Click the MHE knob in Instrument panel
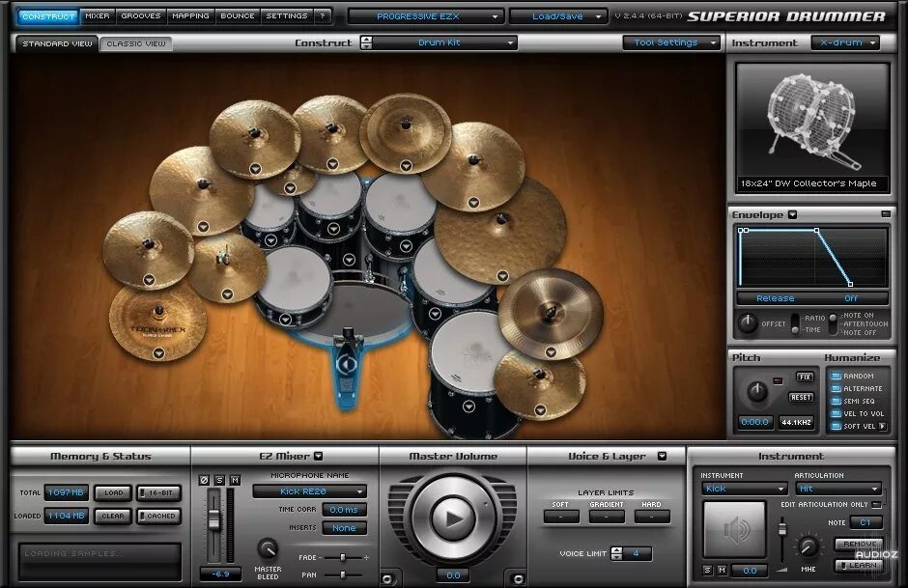 click(809, 546)
